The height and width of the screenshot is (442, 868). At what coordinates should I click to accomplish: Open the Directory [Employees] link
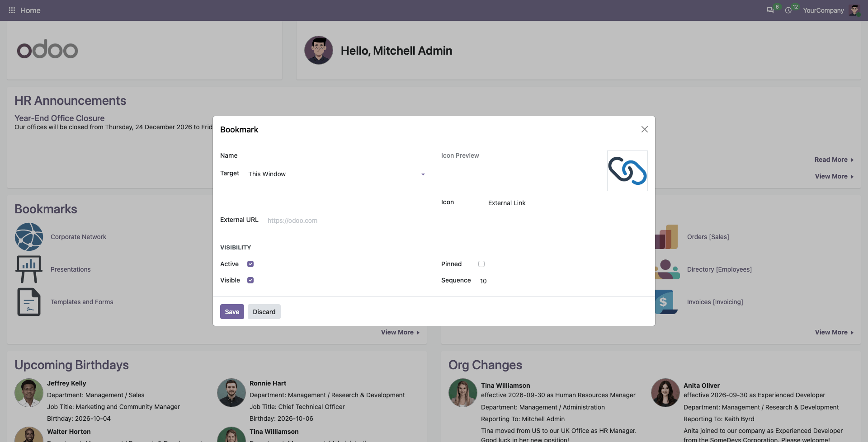719,269
